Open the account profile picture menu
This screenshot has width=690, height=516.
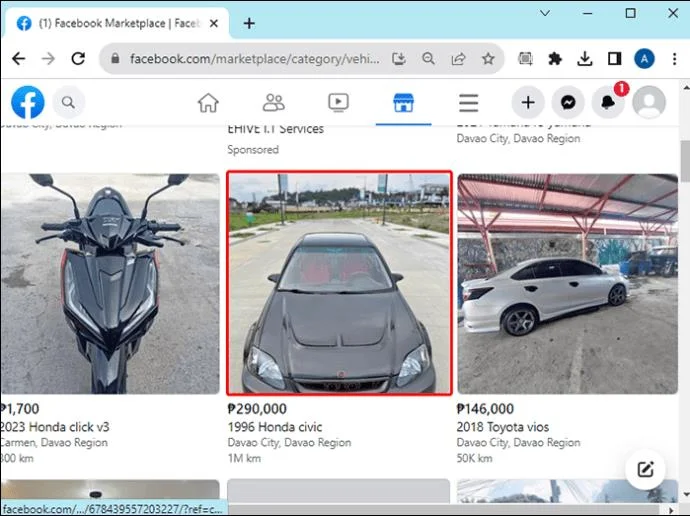coord(649,102)
